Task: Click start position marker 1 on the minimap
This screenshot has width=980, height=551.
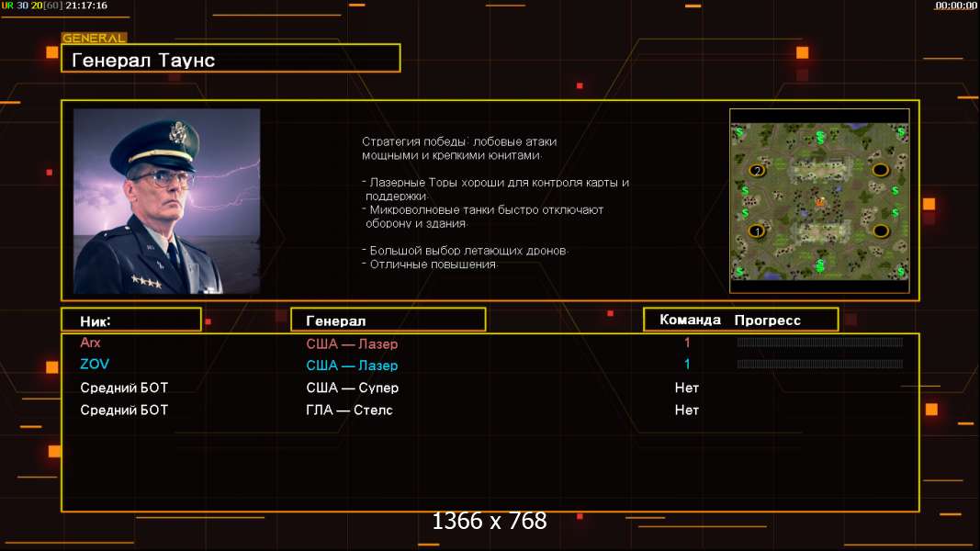Action: [x=757, y=231]
